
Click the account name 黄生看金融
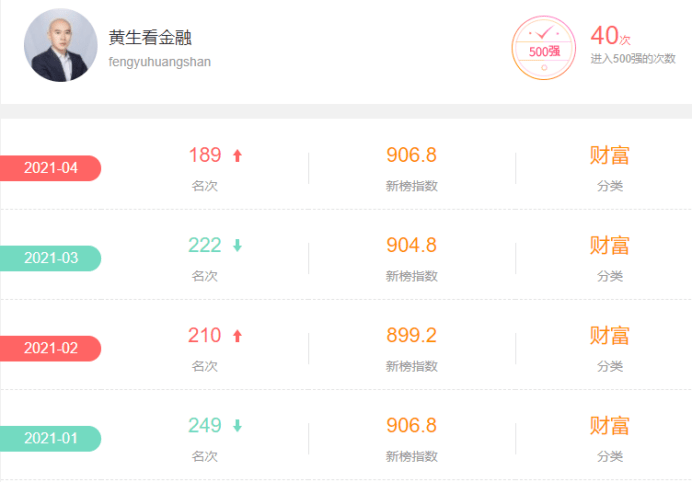pyautogui.click(x=150, y=38)
